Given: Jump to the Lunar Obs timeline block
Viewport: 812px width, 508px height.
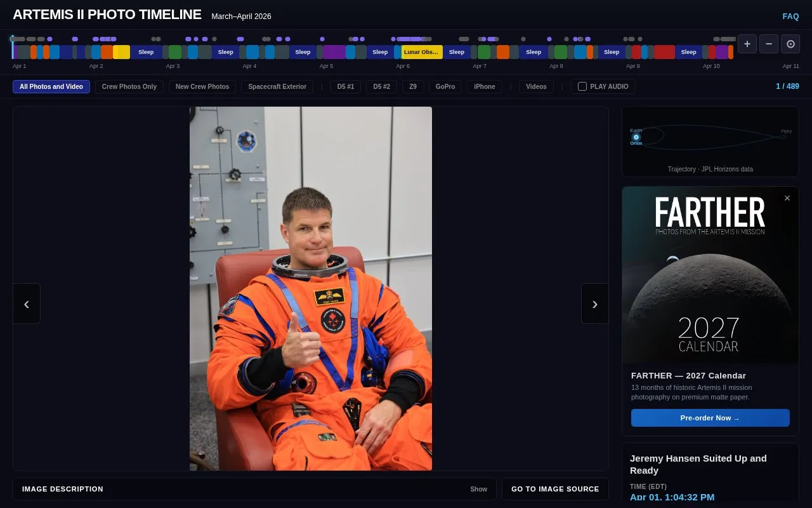Looking at the screenshot, I should tap(422, 52).
